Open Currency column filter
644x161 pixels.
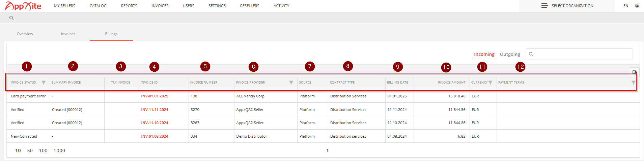pyautogui.click(x=491, y=83)
